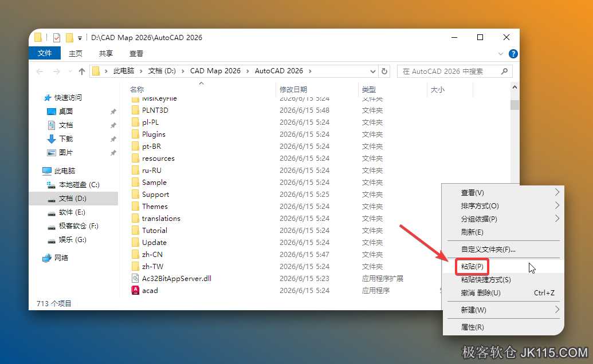The image size is (593, 364).
Task: Open the address bar history dropdown
Action: [x=372, y=72]
